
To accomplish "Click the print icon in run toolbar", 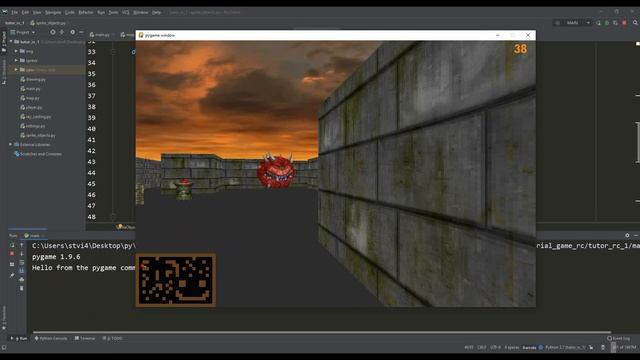I will (x=22, y=280).
